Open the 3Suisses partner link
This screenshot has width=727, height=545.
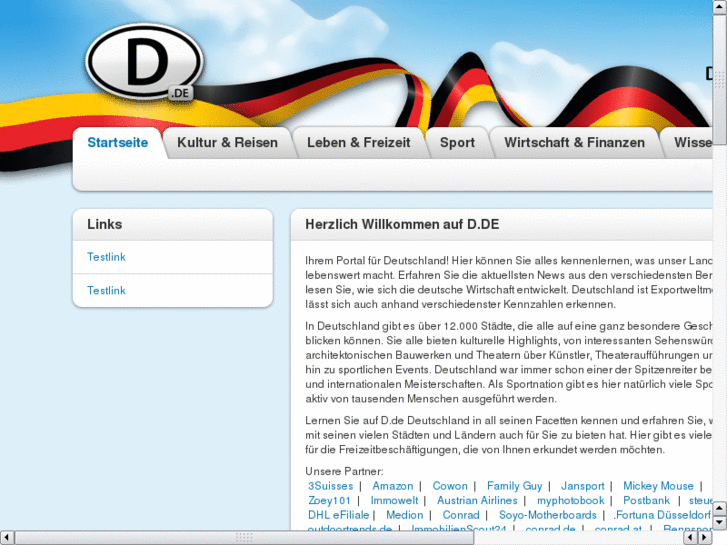click(x=331, y=486)
